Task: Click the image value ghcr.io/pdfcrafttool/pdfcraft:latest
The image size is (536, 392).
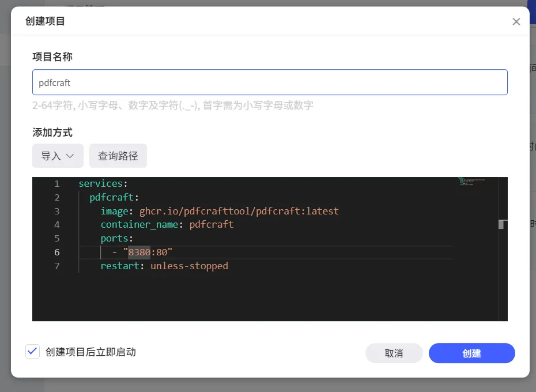Action: (239, 211)
